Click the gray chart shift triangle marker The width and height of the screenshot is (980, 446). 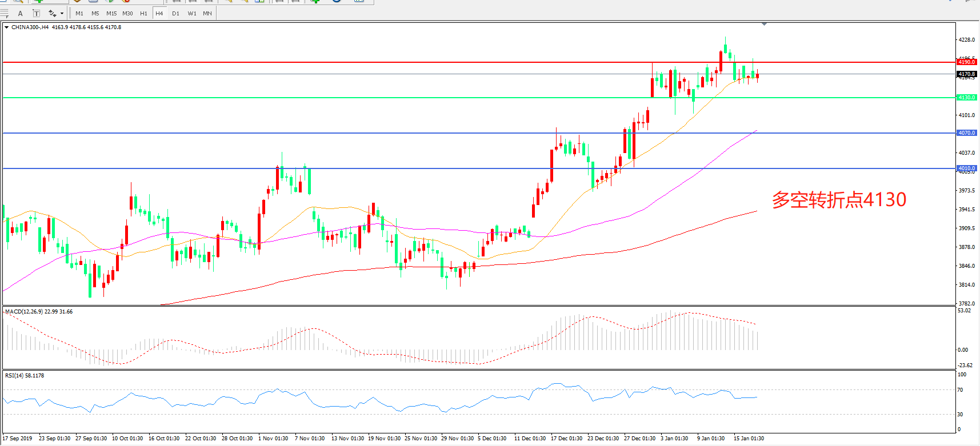(x=764, y=25)
